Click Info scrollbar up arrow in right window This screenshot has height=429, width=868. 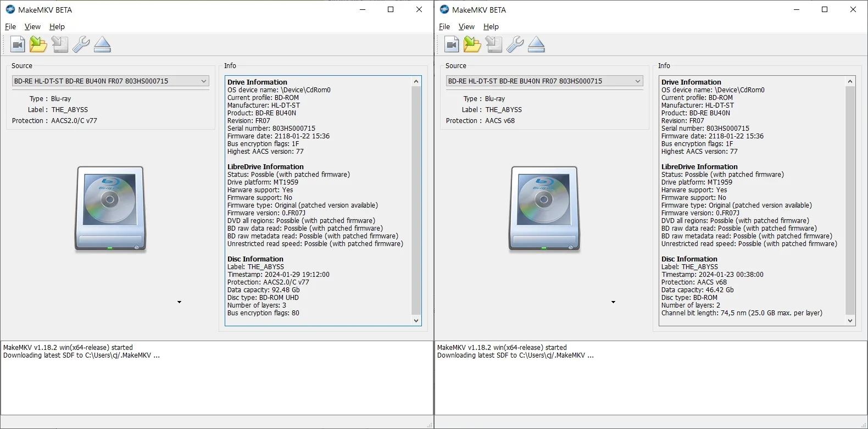click(850, 81)
